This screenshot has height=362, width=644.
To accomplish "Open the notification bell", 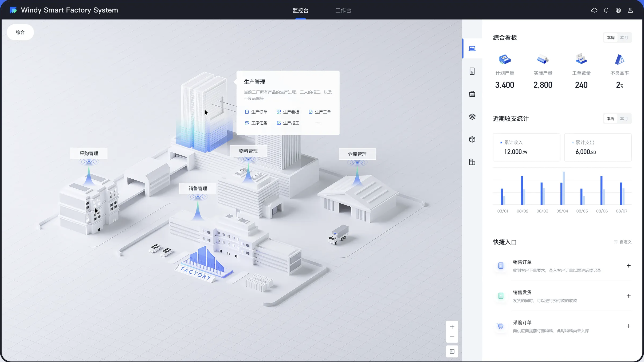I will coord(606,10).
